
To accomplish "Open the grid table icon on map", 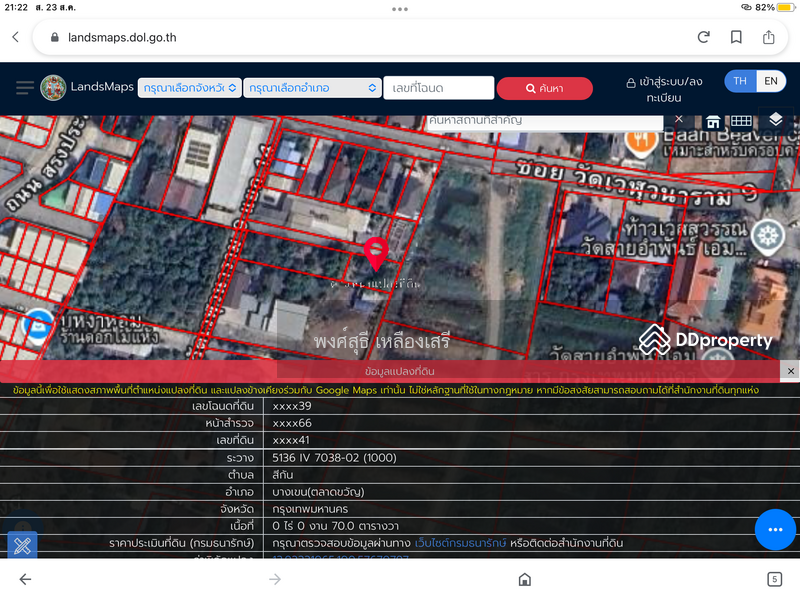I will coord(741,121).
